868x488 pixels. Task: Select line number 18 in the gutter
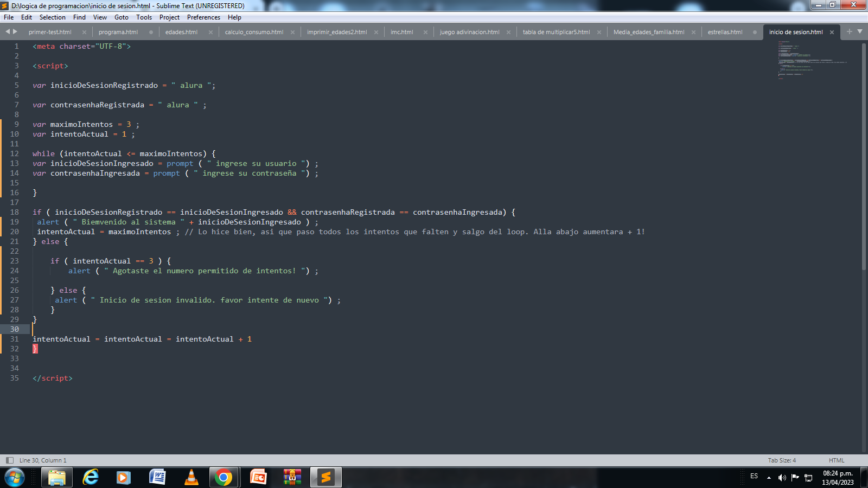(x=15, y=212)
